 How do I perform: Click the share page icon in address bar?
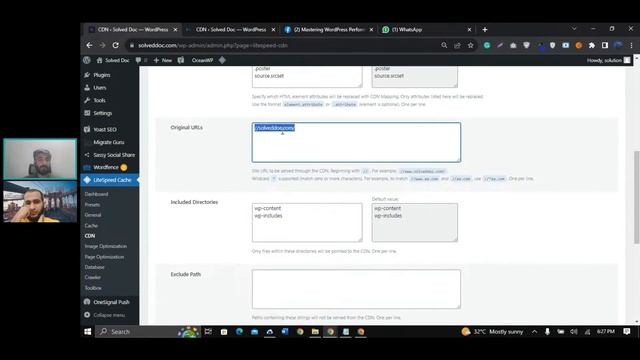457,45
